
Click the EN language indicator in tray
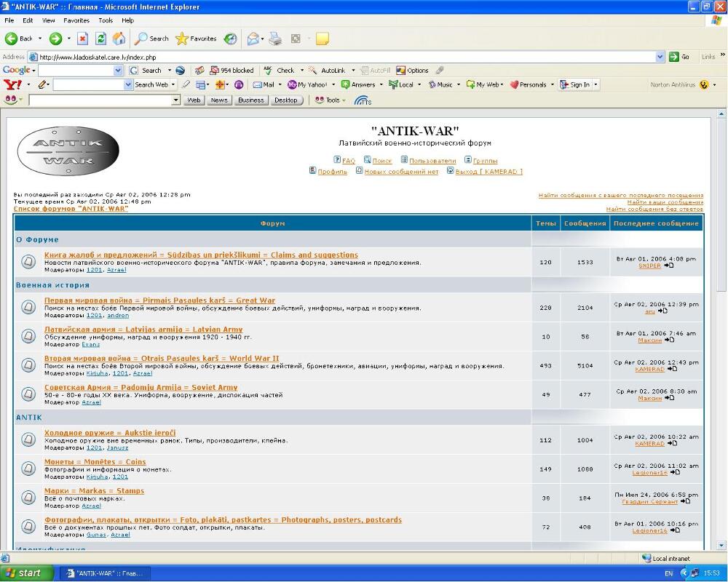(668, 574)
